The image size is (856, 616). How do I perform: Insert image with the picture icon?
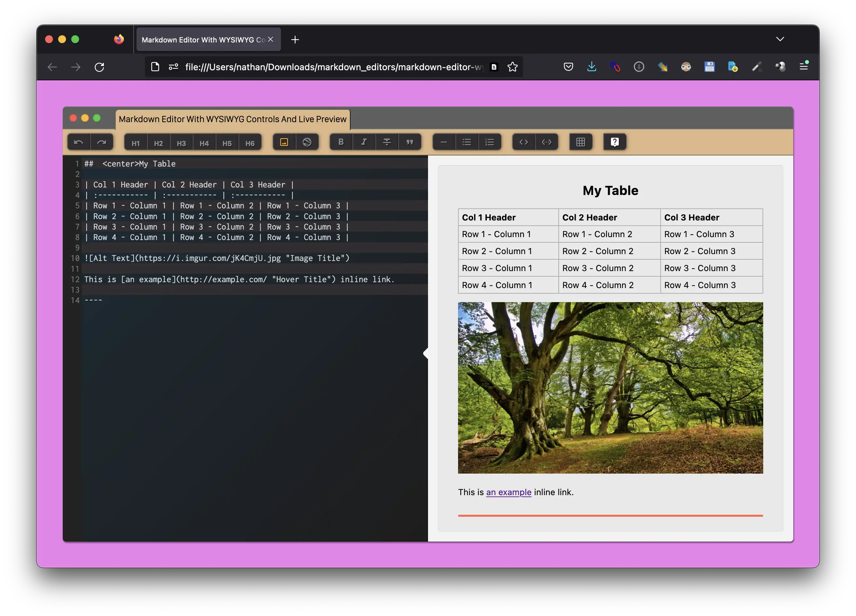coord(284,142)
